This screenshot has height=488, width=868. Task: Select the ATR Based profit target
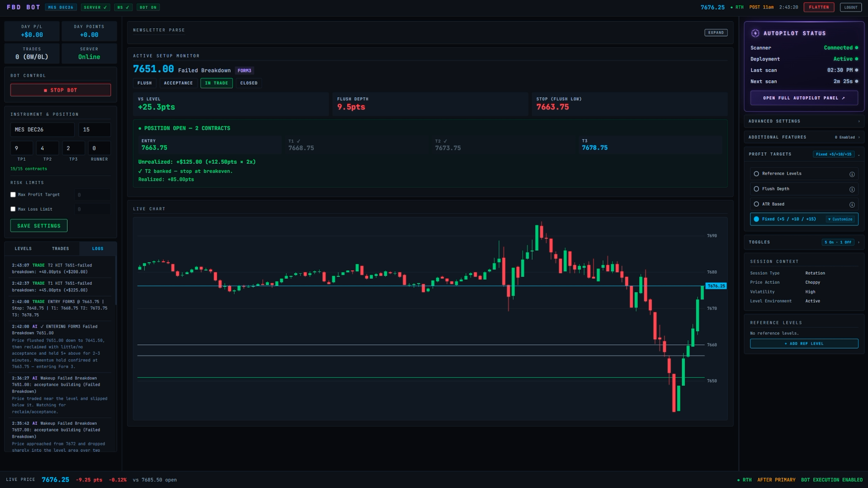click(x=804, y=204)
